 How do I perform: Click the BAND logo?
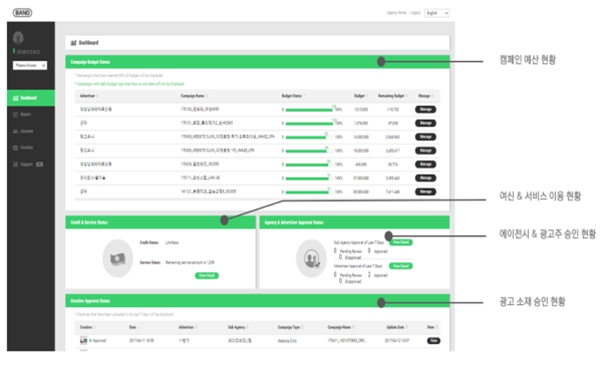(x=22, y=13)
